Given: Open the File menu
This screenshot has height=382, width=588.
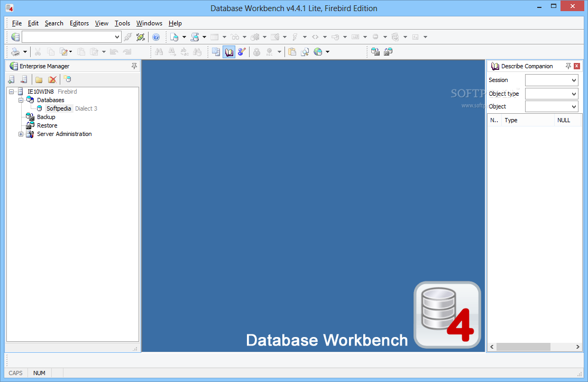Looking at the screenshot, I should 17,23.
